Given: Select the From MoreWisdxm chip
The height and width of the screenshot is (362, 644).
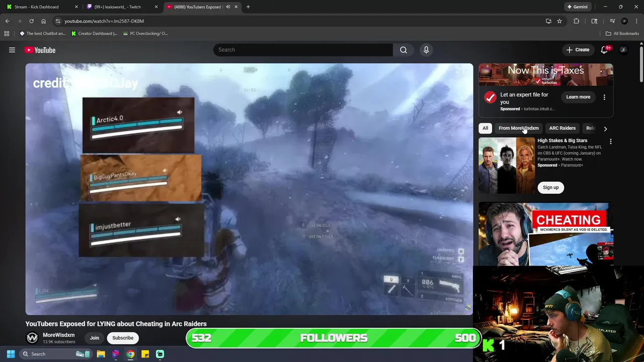Looking at the screenshot, I should 518,128.
